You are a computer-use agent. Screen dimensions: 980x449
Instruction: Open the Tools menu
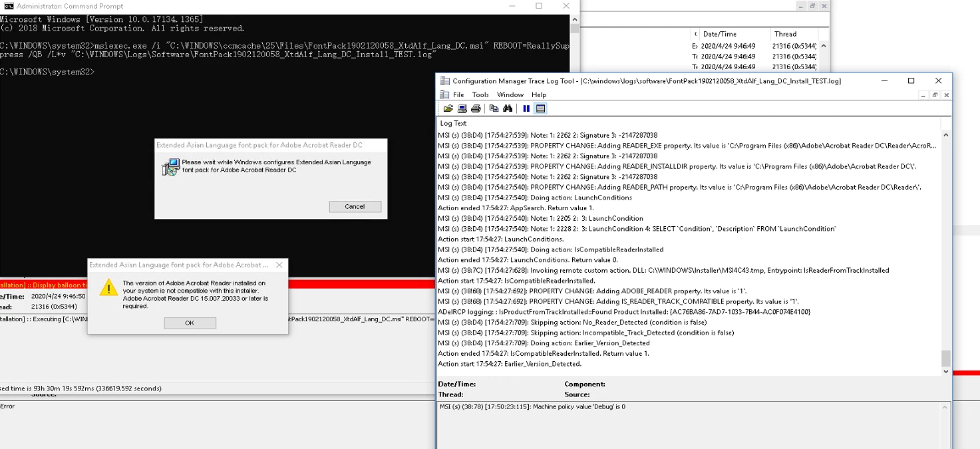(480, 94)
